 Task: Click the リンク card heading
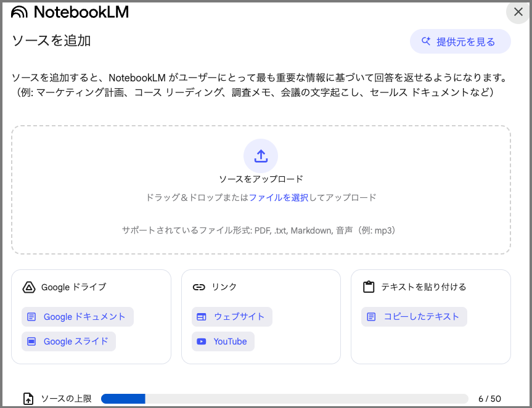[x=224, y=287]
